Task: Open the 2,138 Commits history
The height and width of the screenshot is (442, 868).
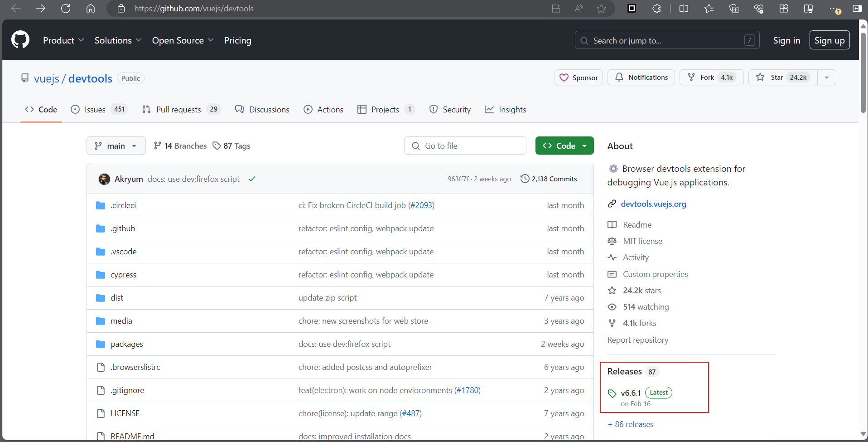Action: [549, 179]
